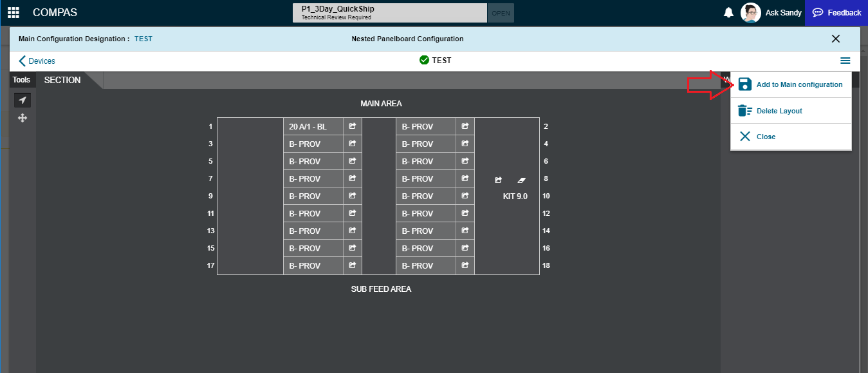Click the Feedback chat icon

point(818,12)
